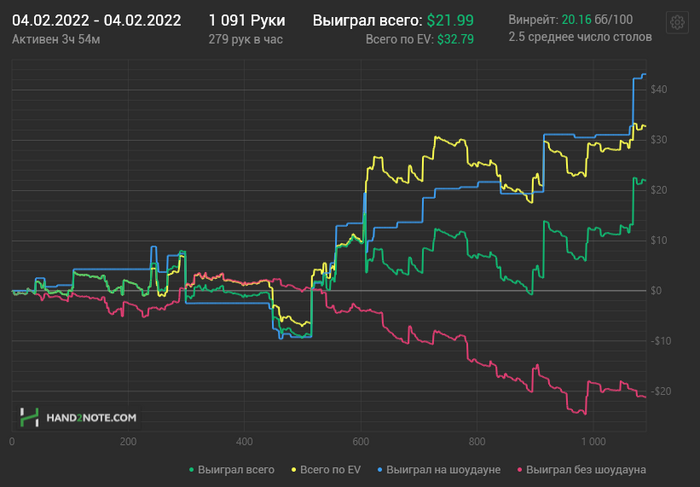The height and width of the screenshot is (487, 700).
Task: Click the '$10' y-axis label
Action: coord(659,241)
